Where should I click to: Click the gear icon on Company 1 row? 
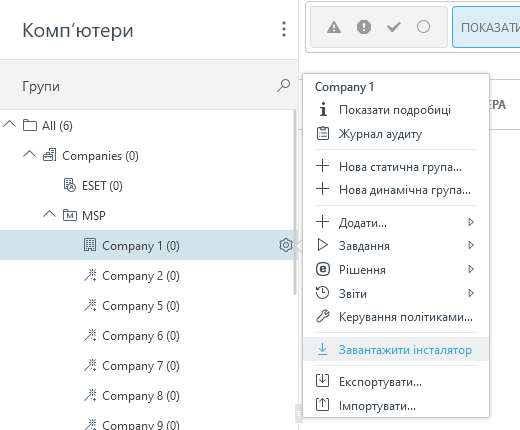point(286,245)
